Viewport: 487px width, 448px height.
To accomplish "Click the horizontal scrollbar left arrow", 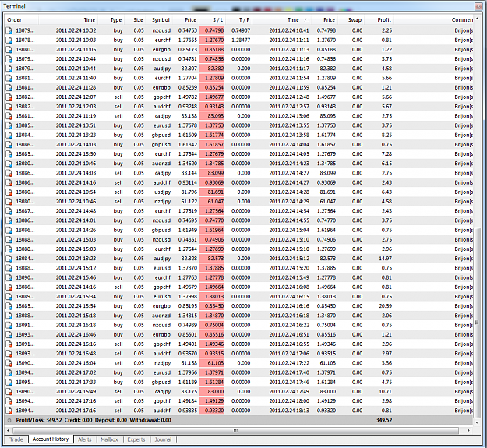I will point(9,431).
